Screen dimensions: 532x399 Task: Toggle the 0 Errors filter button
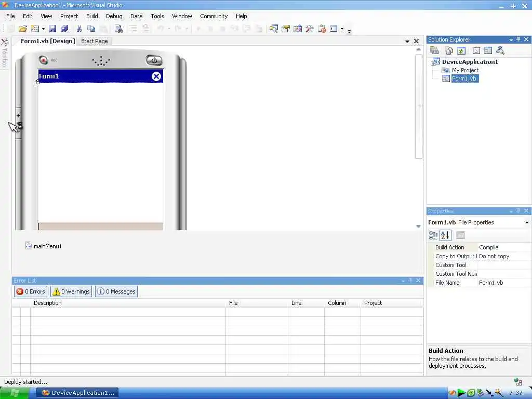click(x=31, y=291)
